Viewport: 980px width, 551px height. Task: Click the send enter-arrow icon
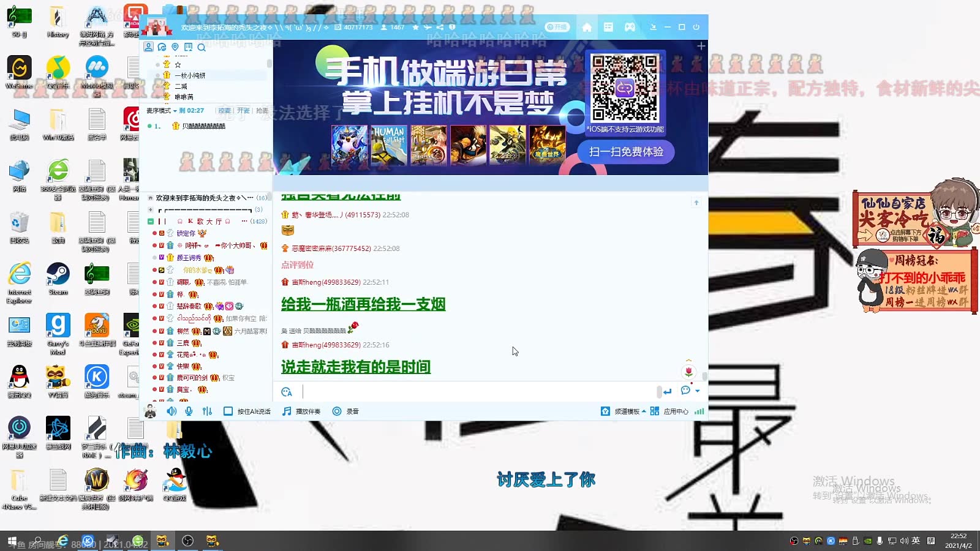[x=667, y=391]
